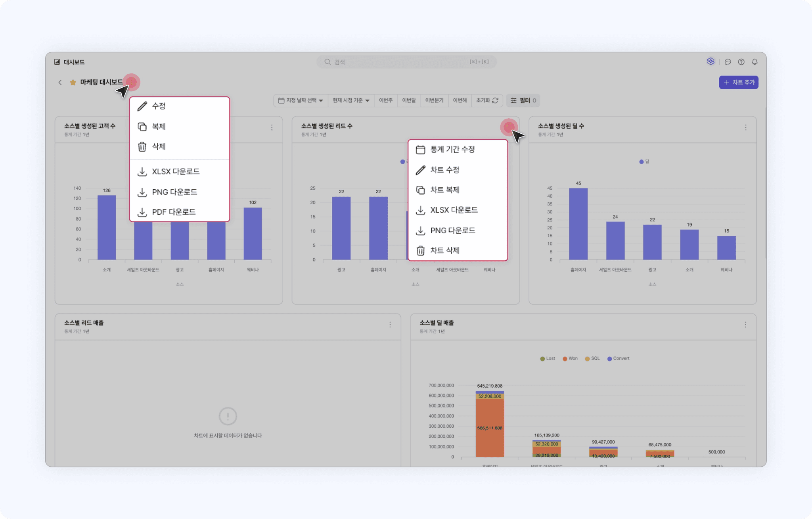Open the 필터 filter panel

[x=523, y=100]
